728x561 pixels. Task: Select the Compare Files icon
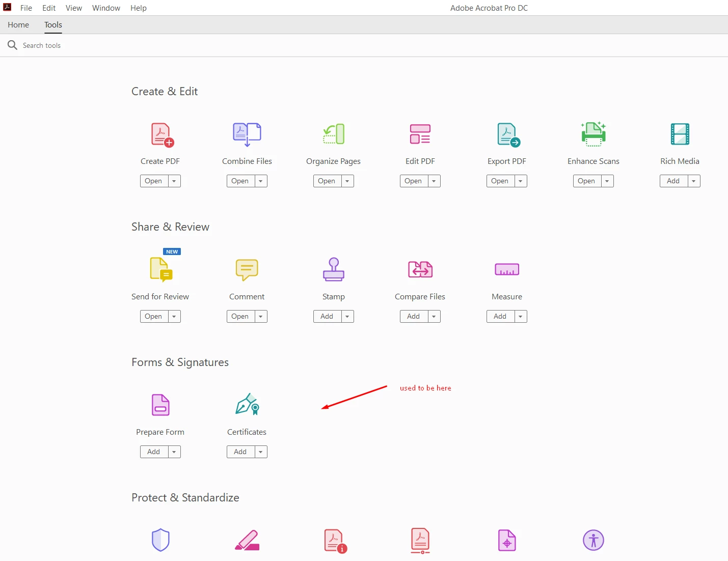click(420, 269)
